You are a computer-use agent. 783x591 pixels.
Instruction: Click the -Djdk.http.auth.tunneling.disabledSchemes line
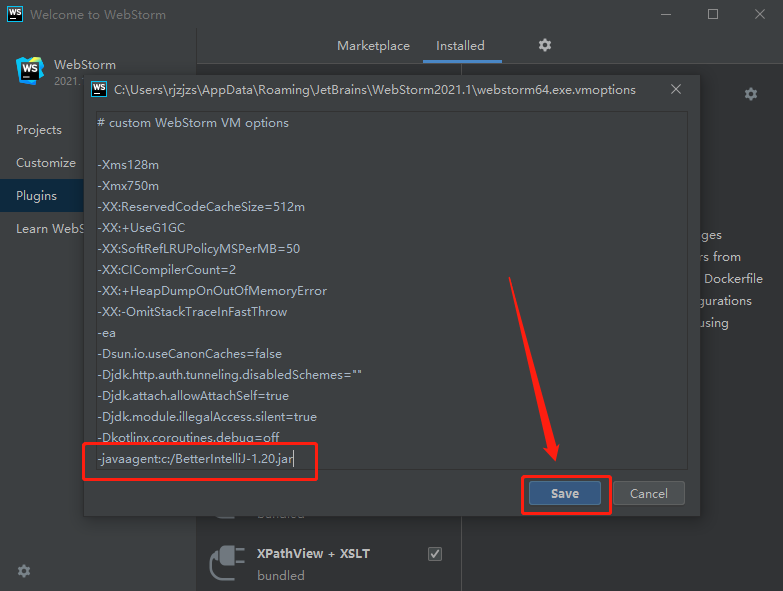pos(230,374)
